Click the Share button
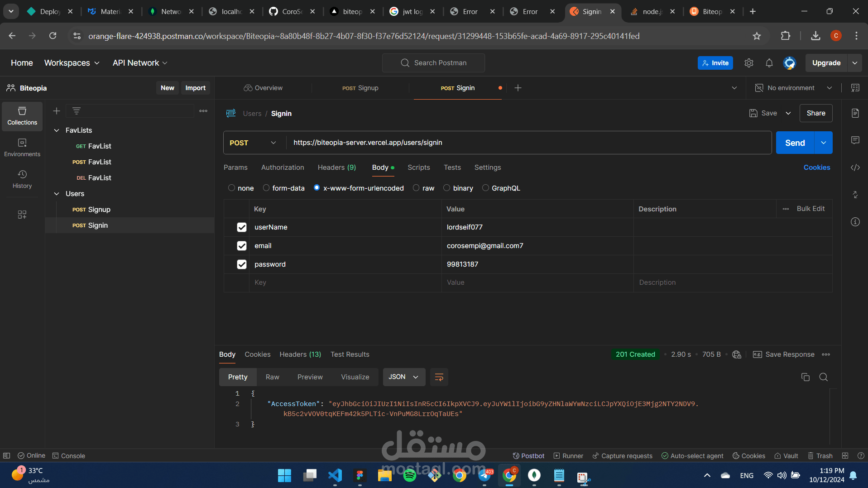The image size is (868, 488). coord(816,113)
